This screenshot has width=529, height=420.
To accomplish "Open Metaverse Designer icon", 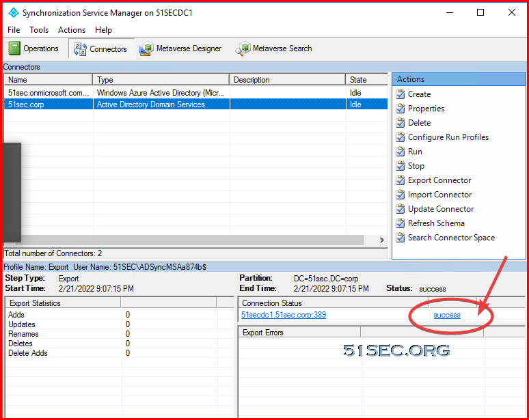I will (146, 49).
